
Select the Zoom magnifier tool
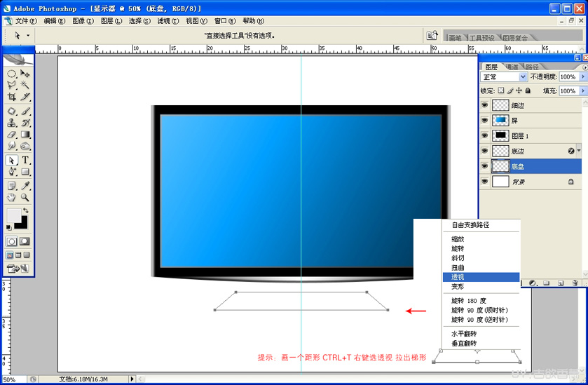[x=25, y=197]
